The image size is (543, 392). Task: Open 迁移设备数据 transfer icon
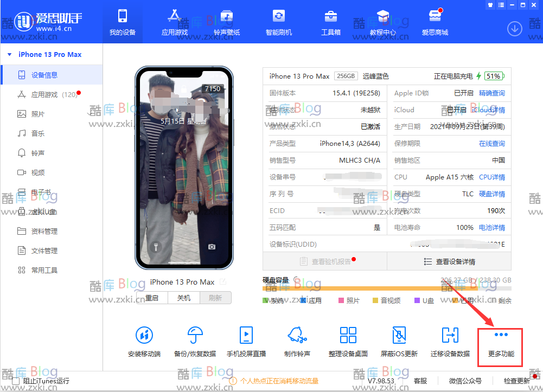pyautogui.click(x=450, y=336)
